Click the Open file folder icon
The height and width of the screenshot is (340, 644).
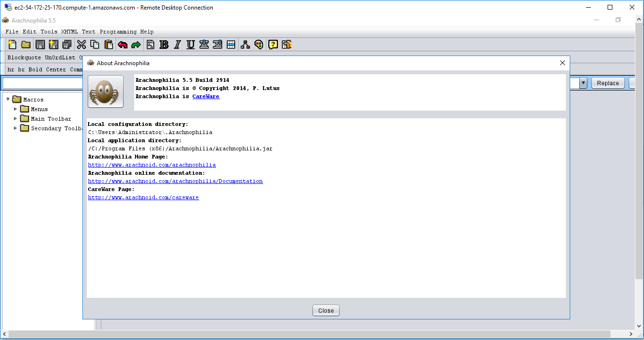pyautogui.click(x=26, y=45)
